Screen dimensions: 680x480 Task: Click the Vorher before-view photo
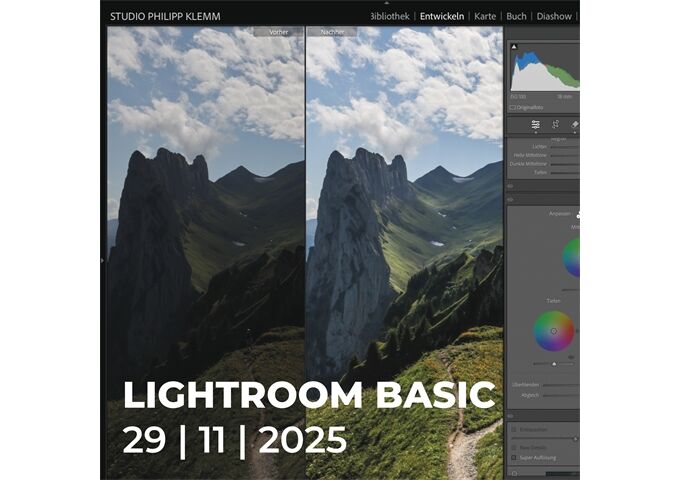(206, 253)
